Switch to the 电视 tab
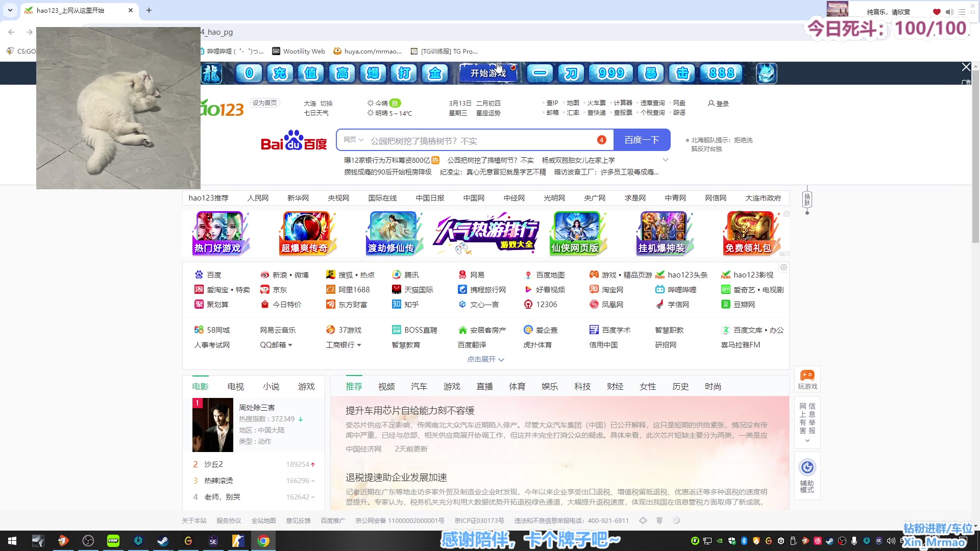Viewport: 980px width, 551px height. [x=235, y=387]
